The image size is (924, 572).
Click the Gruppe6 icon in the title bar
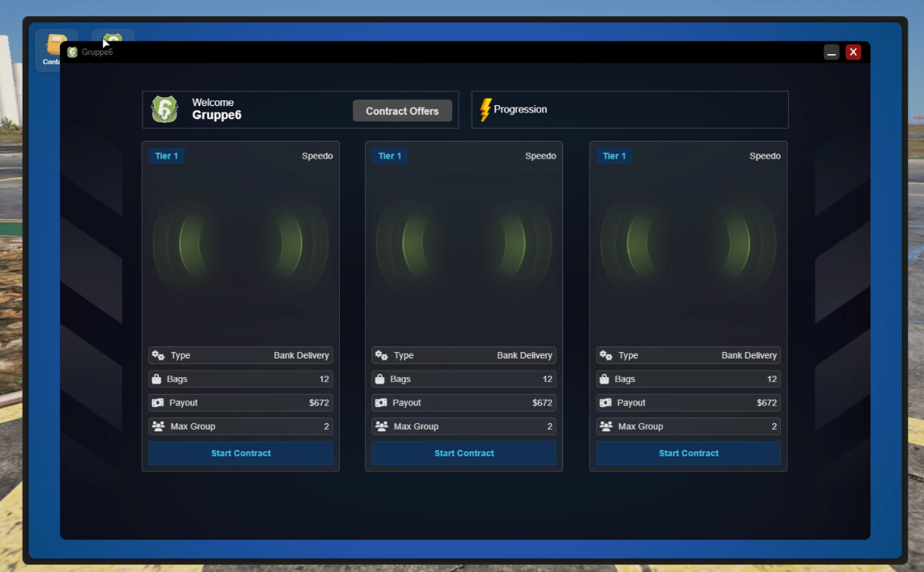click(71, 51)
